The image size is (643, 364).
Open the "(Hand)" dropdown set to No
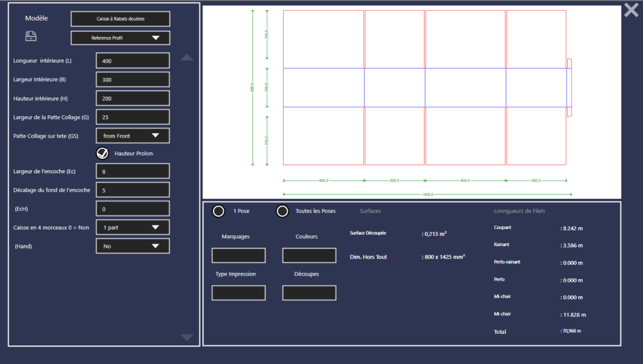pos(132,246)
